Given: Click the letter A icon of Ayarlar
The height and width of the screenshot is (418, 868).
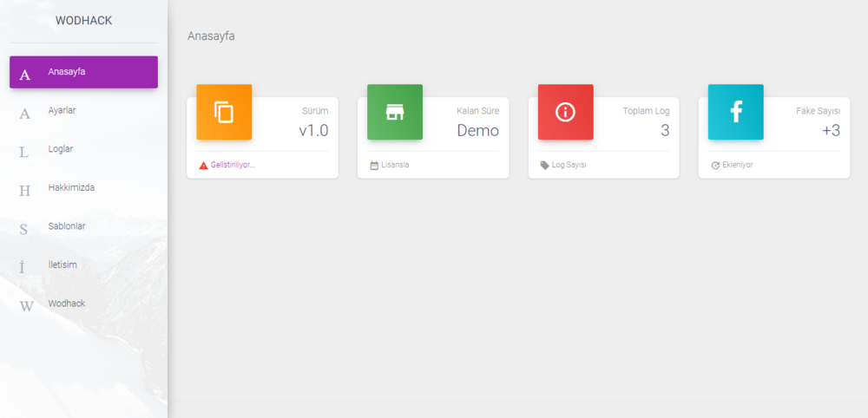Looking at the screenshot, I should point(25,114).
